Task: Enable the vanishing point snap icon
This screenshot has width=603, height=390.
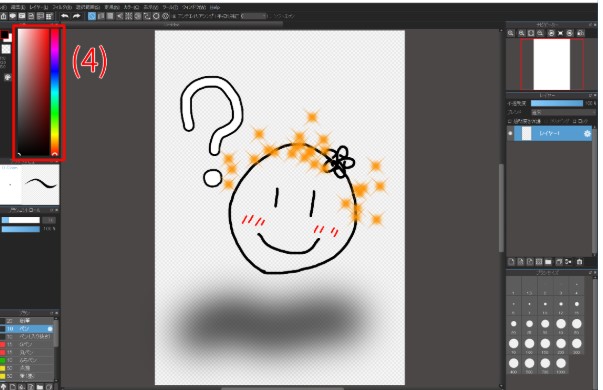Action: click(120, 16)
